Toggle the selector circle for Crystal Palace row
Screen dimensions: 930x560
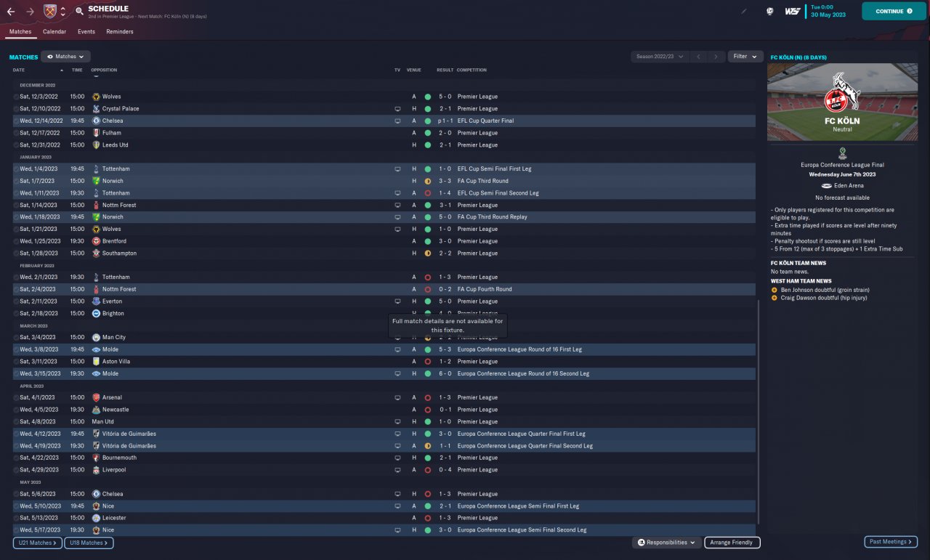16,109
